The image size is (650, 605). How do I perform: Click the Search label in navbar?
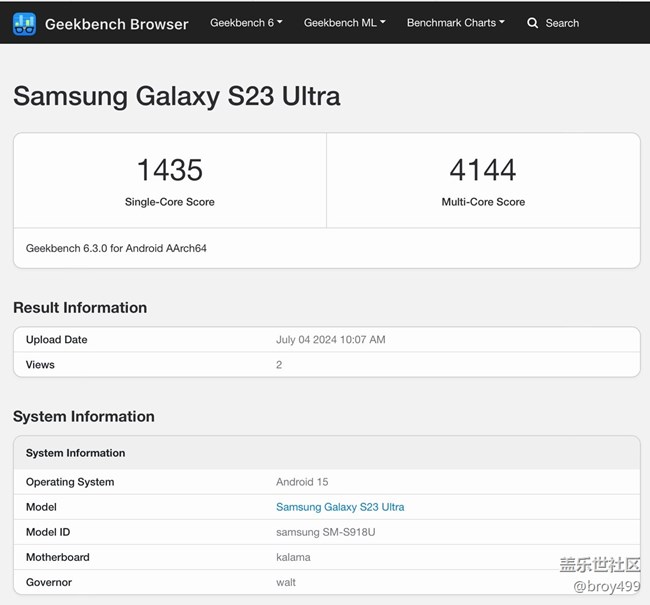[562, 23]
